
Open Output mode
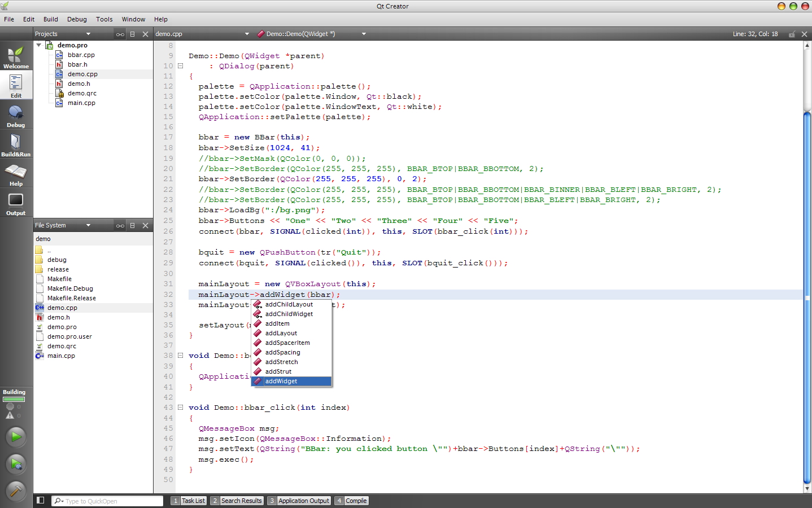point(16,203)
